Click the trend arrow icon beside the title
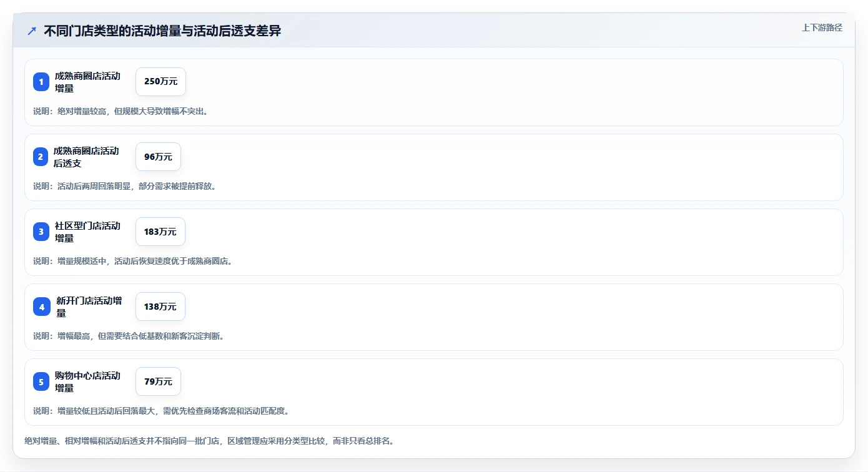 tap(32, 31)
